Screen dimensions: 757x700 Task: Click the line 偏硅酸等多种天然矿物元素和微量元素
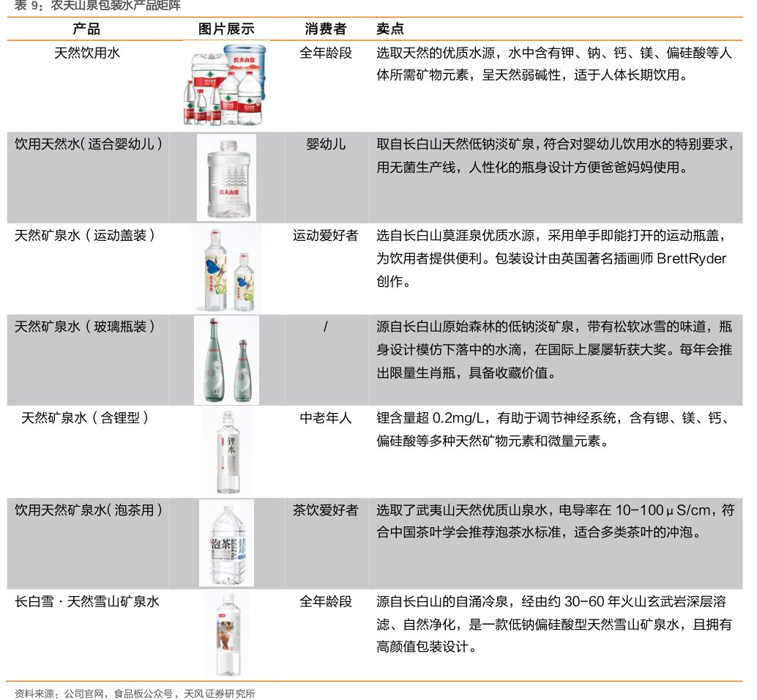click(493, 441)
